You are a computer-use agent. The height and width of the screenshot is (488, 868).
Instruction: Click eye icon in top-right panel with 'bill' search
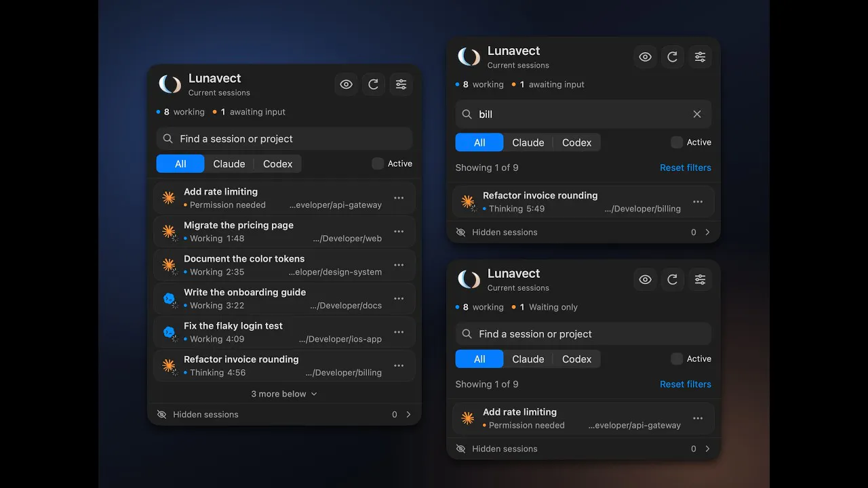click(x=646, y=57)
